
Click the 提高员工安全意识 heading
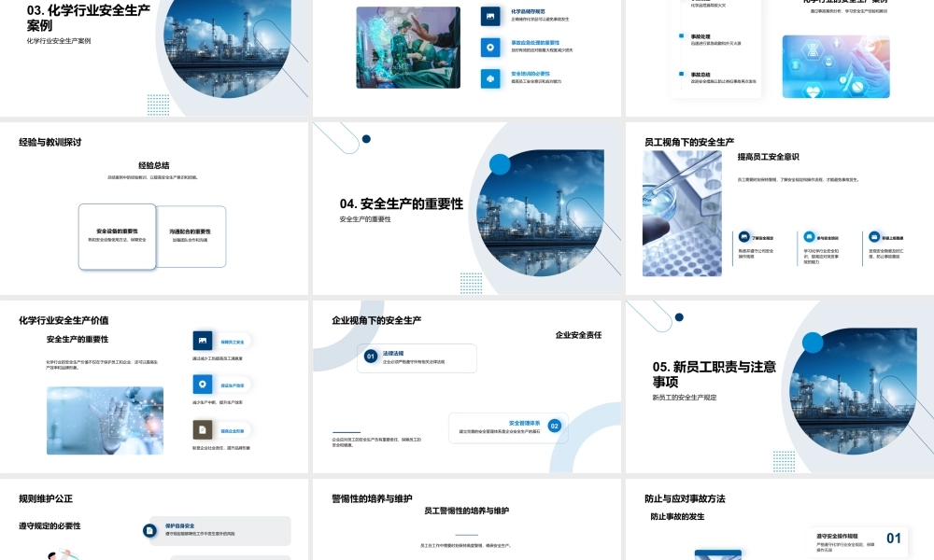click(x=769, y=157)
